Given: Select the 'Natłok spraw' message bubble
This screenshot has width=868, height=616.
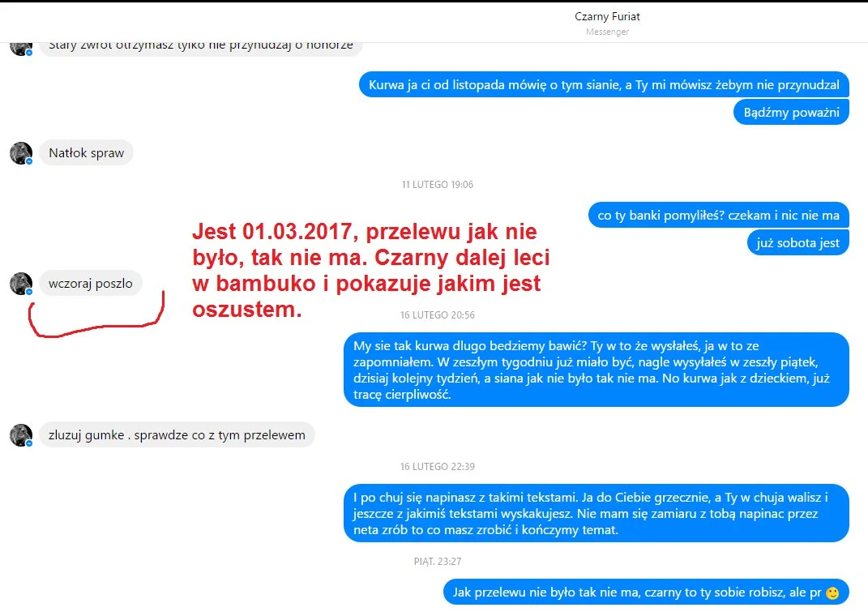Looking at the screenshot, I should [87, 152].
